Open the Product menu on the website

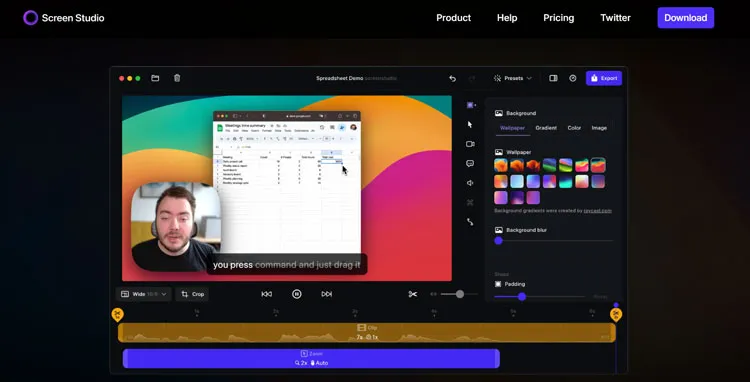453,18
